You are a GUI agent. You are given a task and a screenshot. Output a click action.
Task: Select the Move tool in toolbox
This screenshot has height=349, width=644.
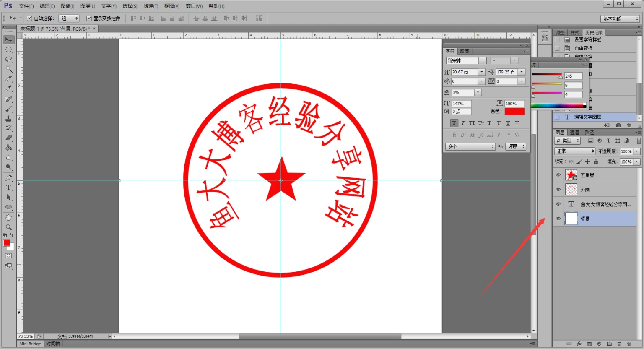[8, 40]
